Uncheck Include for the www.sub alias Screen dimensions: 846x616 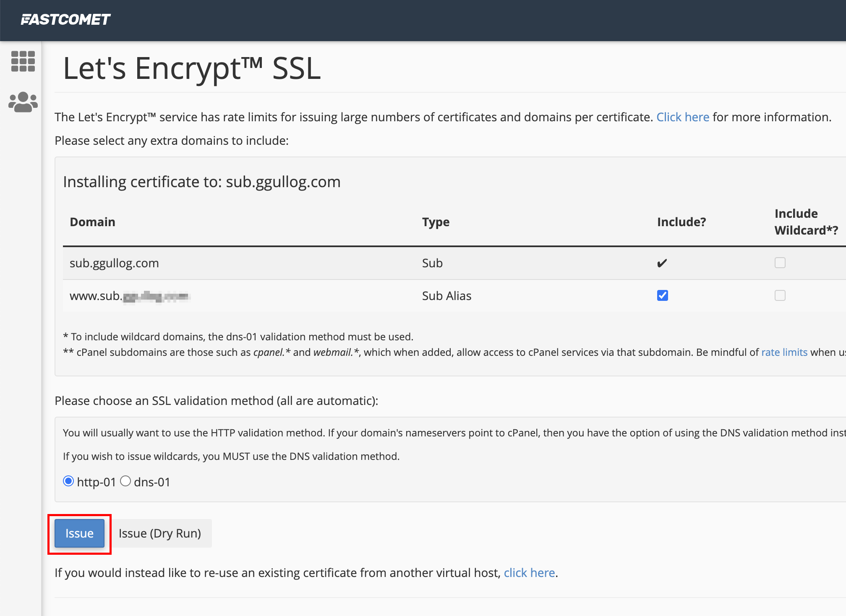[x=662, y=295]
